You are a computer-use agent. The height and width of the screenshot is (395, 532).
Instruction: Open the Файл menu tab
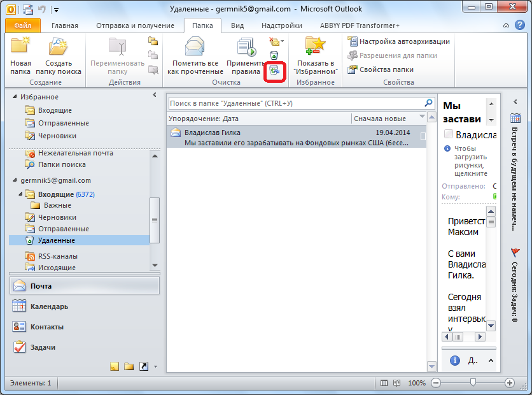(x=22, y=25)
